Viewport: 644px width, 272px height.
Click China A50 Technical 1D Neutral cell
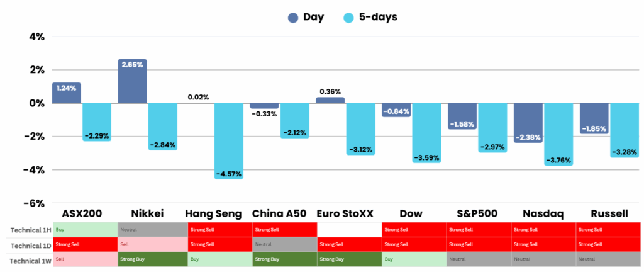tap(284, 244)
